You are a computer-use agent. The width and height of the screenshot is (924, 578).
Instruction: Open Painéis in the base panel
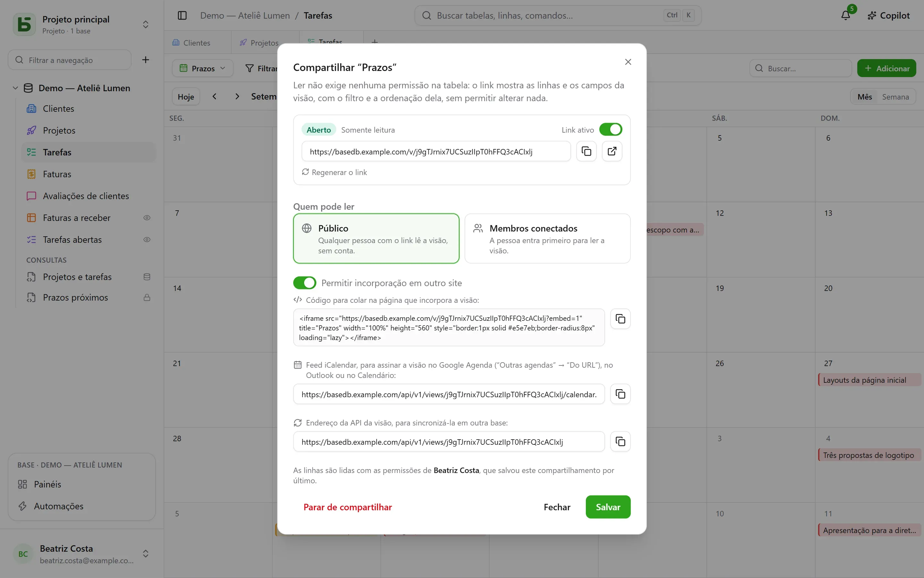[x=82, y=484]
